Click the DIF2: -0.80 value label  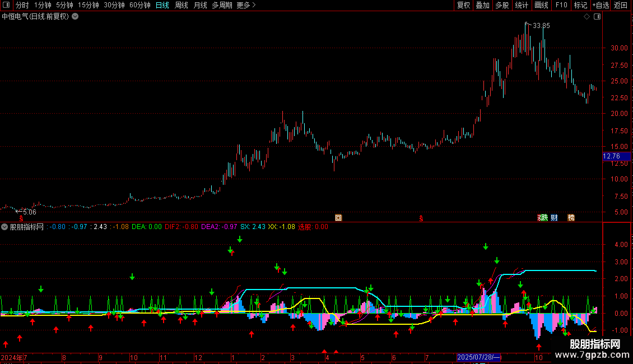pyautogui.click(x=181, y=227)
